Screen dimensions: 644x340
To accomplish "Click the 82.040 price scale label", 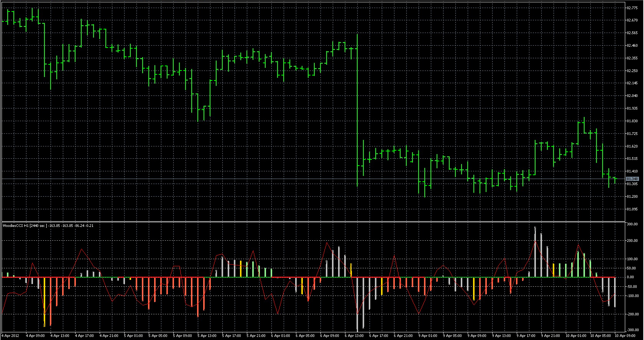I will point(632,96).
